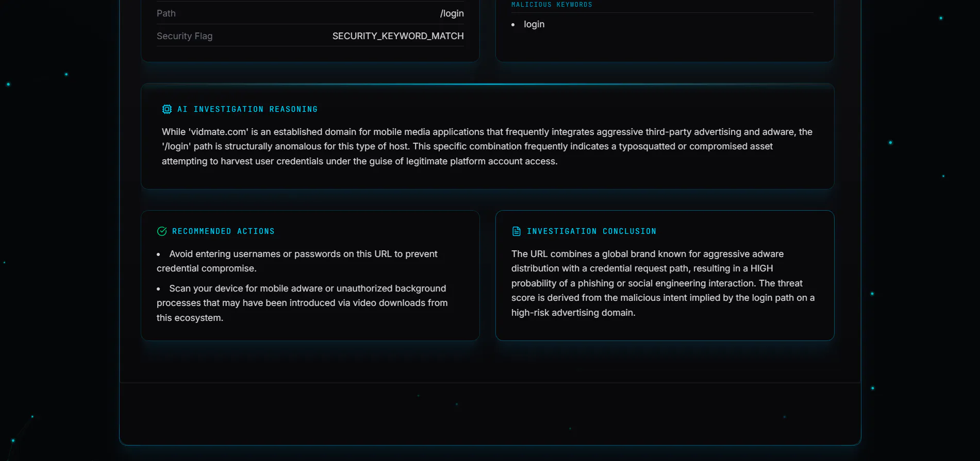
Task: Click the SECURITY_KEYWORD_MATCH flag value
Action: click(x=398, y=36)
